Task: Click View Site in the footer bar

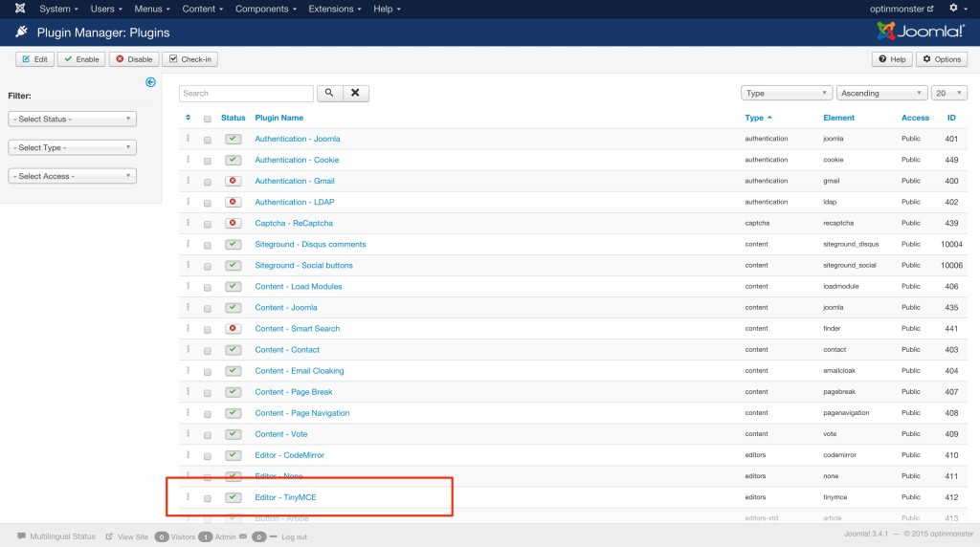Action: coord(127,537)
